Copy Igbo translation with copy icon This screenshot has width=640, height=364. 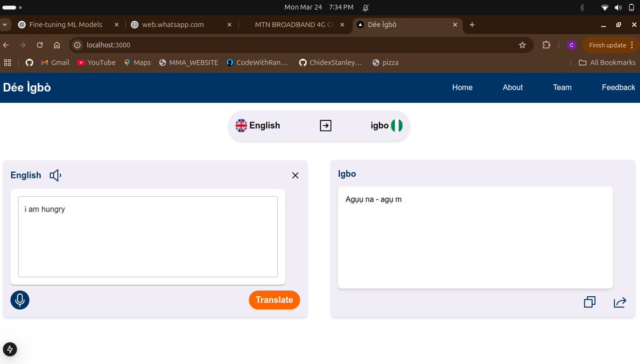pyautogui.click(x=589, y=302)
